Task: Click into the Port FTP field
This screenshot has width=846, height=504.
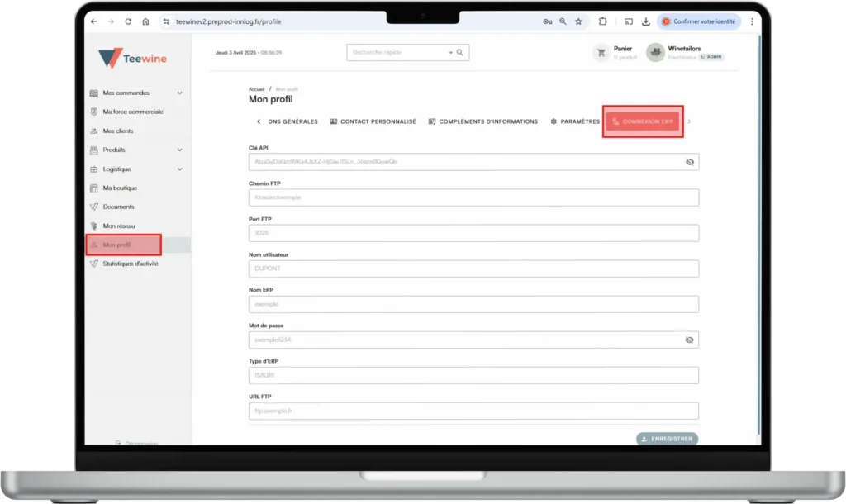Action: [473, 233]
